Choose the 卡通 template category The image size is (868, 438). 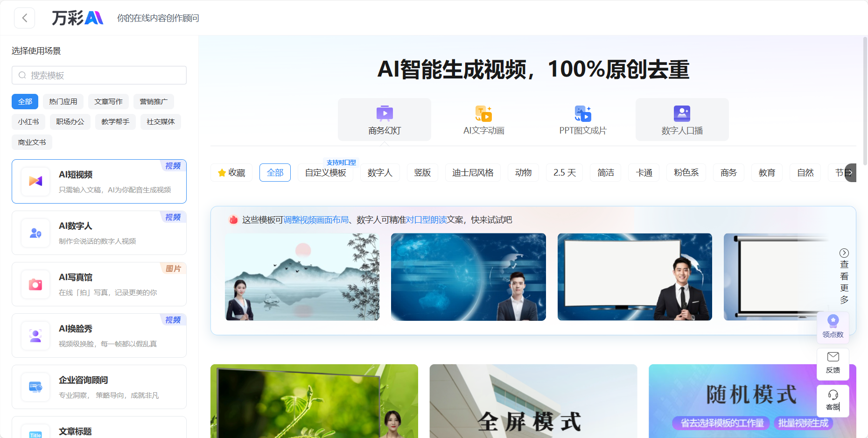644,173
